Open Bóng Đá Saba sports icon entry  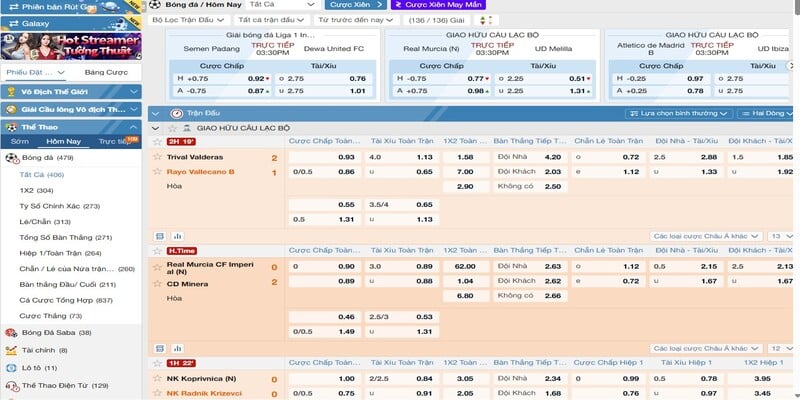11,332
